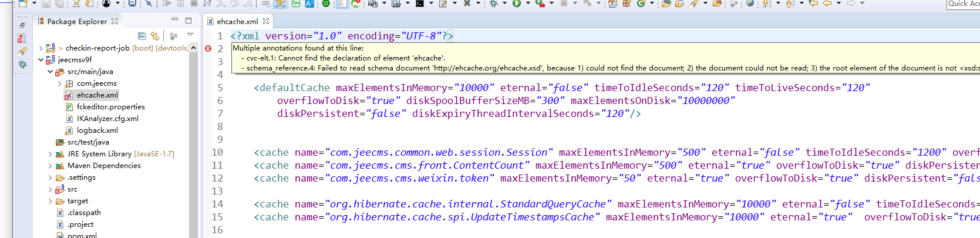Navigate Forward with grey arrow icon
The width and height of the screenshot is (980, 238).
tap(850, 4)
